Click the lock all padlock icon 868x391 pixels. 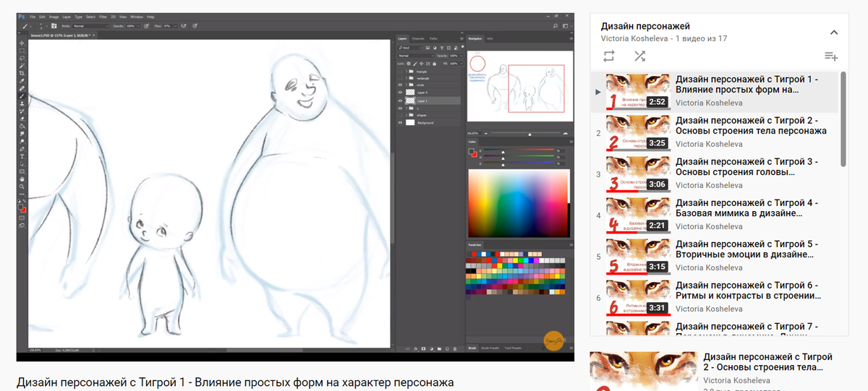434,64
